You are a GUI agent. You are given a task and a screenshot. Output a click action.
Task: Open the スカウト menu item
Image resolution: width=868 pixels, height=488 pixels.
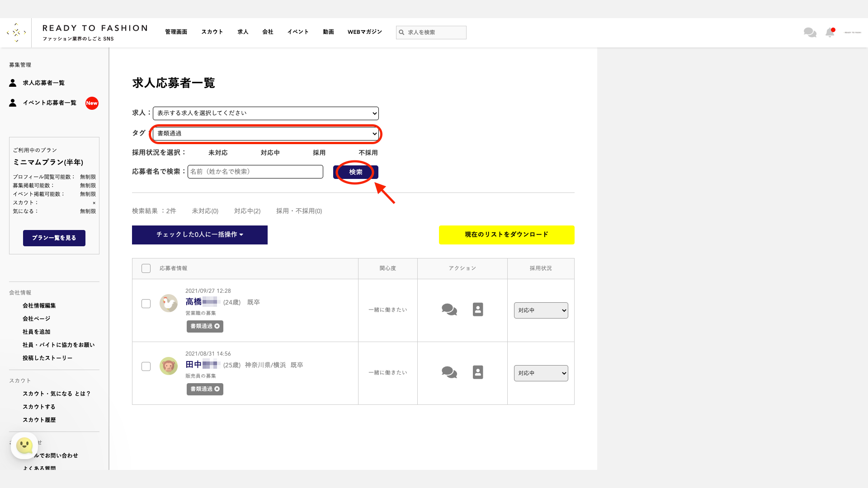pyautogui.click(x=212, y=32)
